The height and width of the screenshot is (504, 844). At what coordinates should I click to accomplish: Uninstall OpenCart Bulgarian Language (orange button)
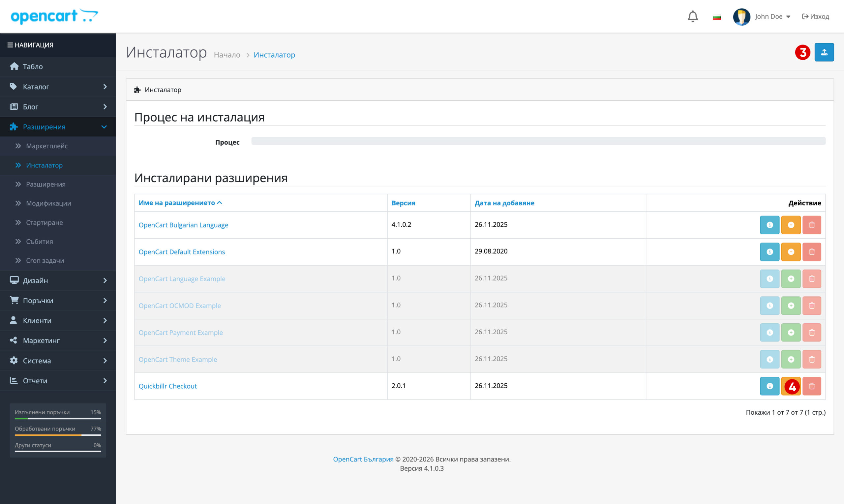[791, 225]
